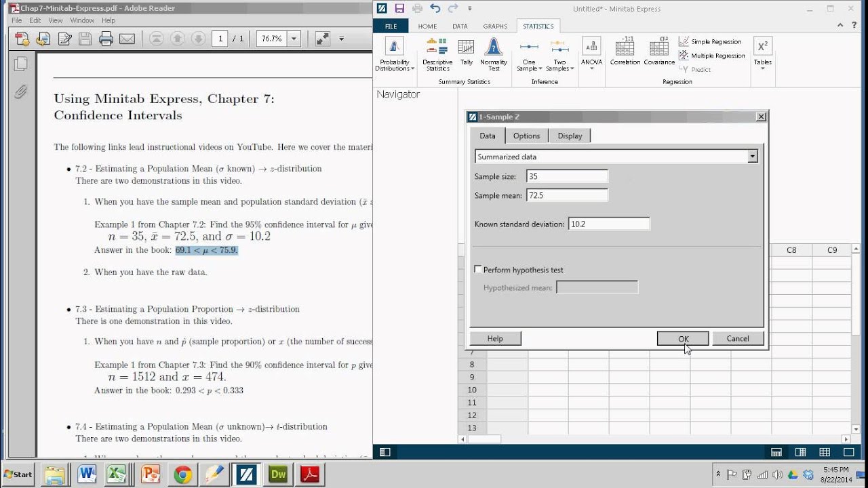This screenshot has height=488, width=868.
Task: Open the Minitab DATA ribbon tab
Action: [460, 26]
